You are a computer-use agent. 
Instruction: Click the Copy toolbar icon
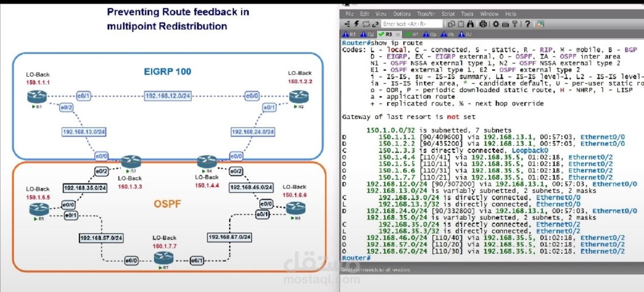(x=451, y=24)
